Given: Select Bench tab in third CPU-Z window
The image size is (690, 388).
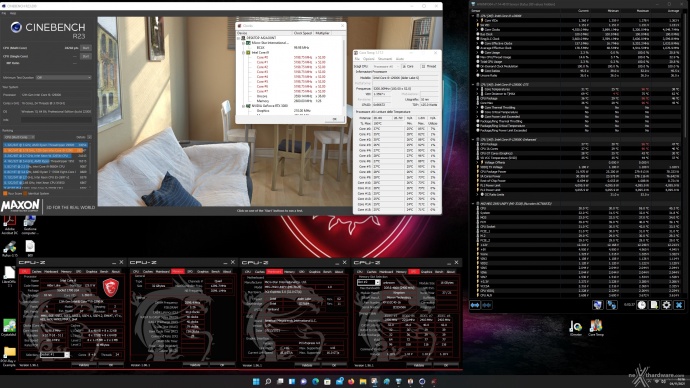Looking at the screenshot, I should [327, 271].
